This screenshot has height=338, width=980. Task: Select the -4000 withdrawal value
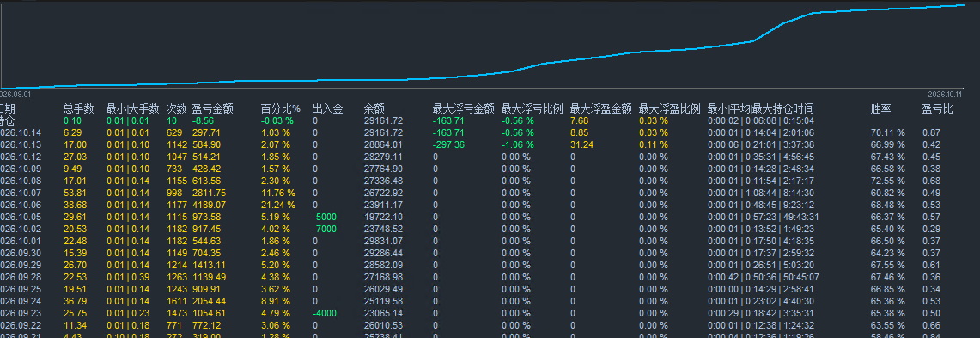tap(325, 313)
